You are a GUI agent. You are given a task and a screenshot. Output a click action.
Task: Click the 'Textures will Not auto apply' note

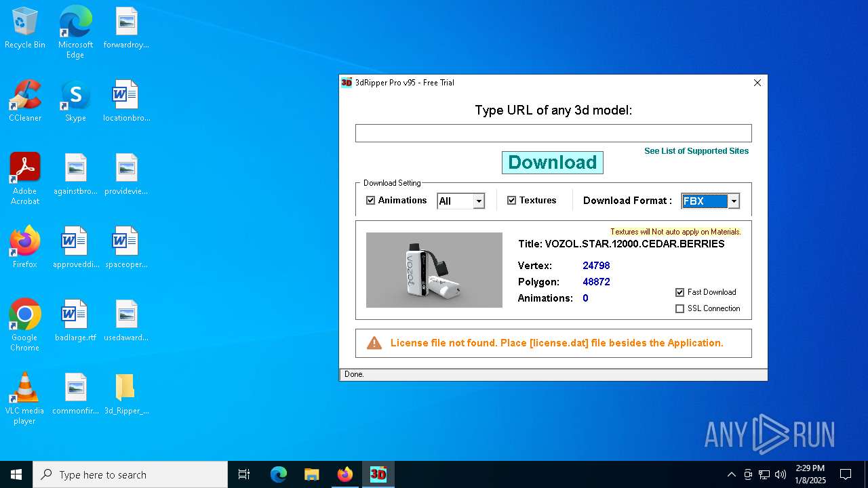click(x=675, y=232)
